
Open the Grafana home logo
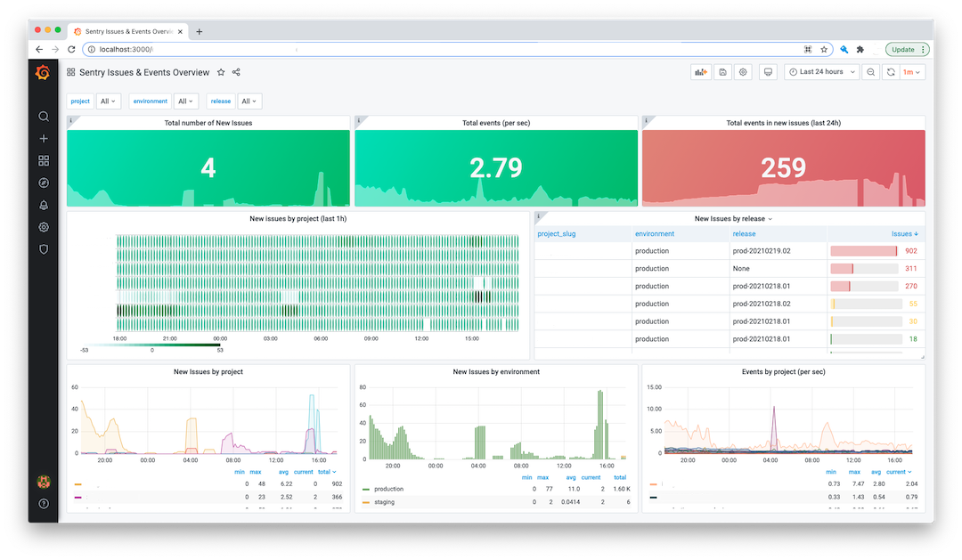pyautogui.click(x=43, y=72)
